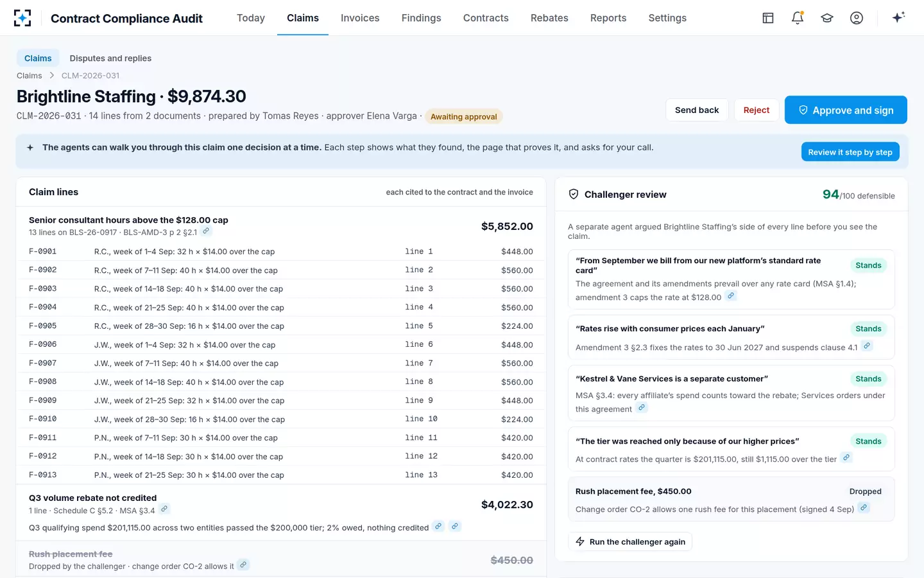Open the user account profile icon
This screenshot has height=578, width=924.
857,18
